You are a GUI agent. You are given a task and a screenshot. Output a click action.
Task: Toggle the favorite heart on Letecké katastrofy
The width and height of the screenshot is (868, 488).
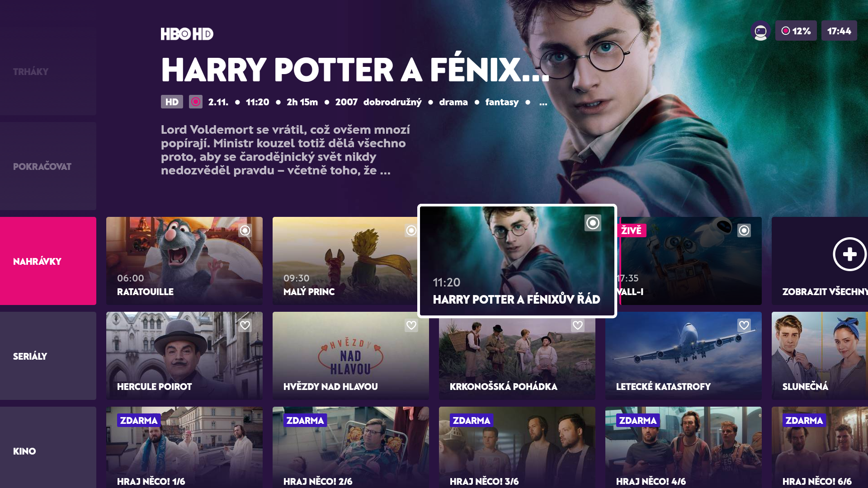click(x=744, y=325)
